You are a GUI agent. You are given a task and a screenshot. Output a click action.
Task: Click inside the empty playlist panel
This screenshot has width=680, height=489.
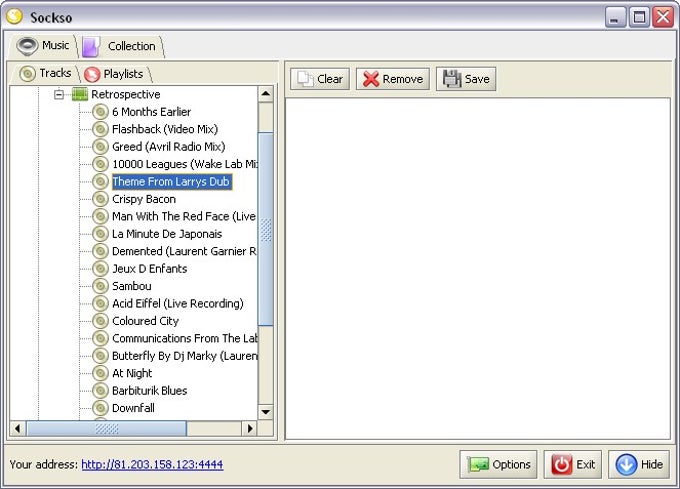coord(477,268)
